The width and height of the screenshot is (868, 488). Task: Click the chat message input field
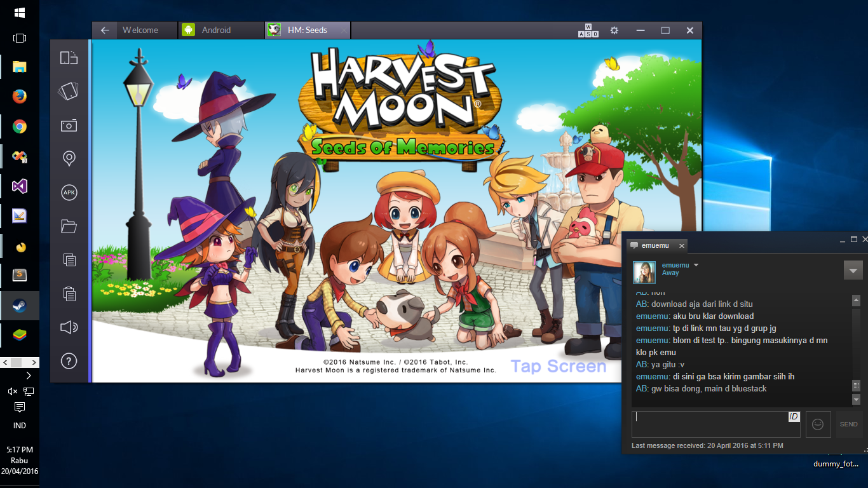pos(715,424)
